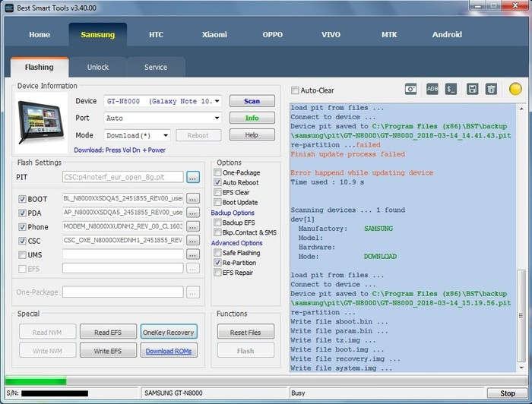Screen dimensions: 532x404
Task: Disable the Auto Reboot checkbox
Action: pos(217,182)
